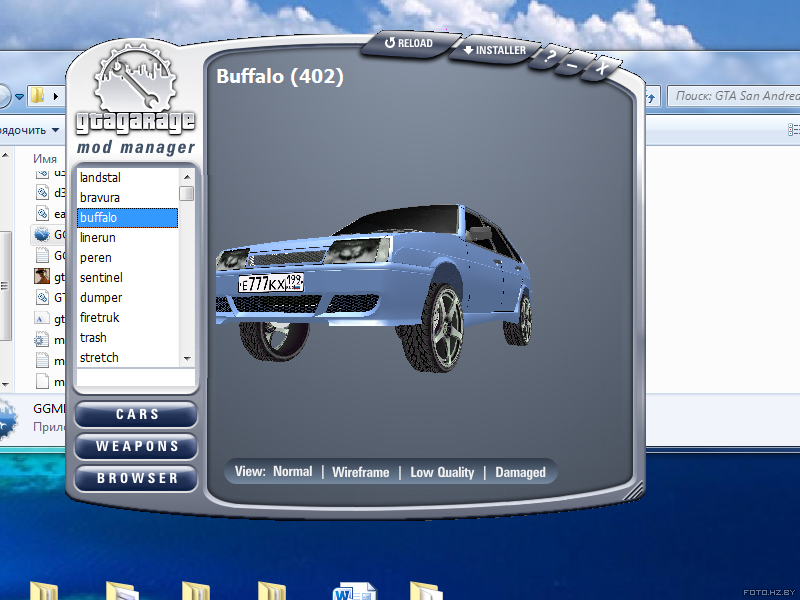Viewport: 800px width, 600px height.
Task: Click the vehicle list scroll down arrow
Action: coord(187,359)
